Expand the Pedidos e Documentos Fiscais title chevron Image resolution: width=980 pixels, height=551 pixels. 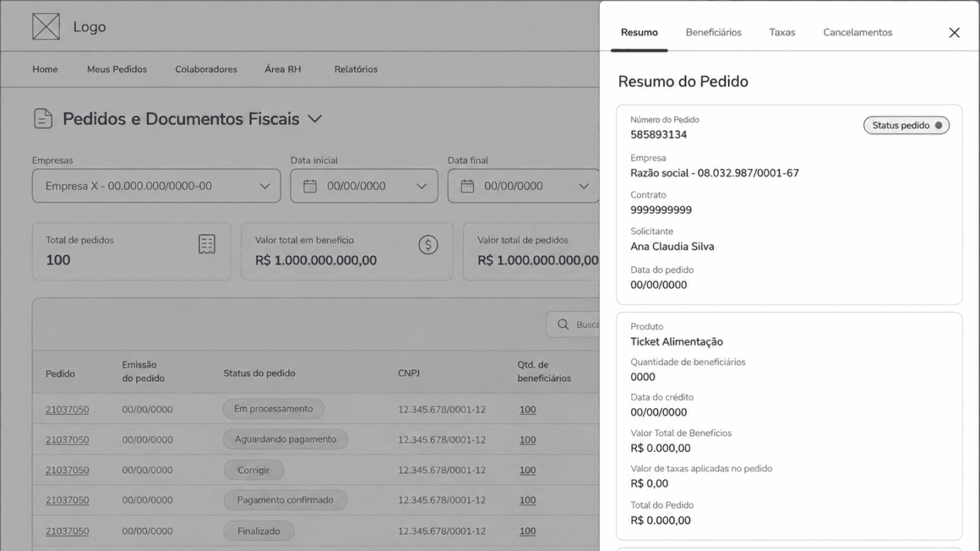coord(315,119)
